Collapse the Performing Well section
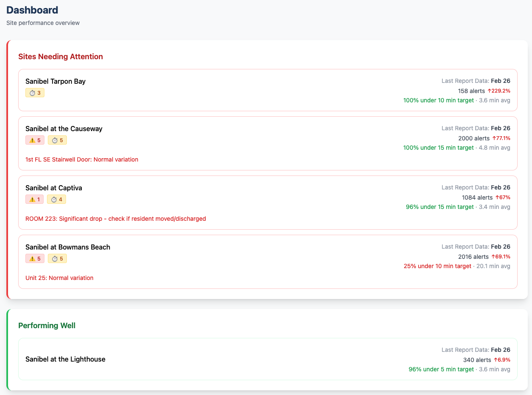The width and height of the screenshot is (532, 395). point(47,325)
